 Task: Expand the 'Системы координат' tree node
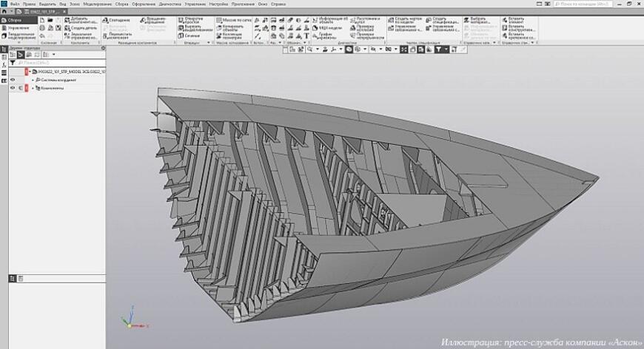[33, 80]
